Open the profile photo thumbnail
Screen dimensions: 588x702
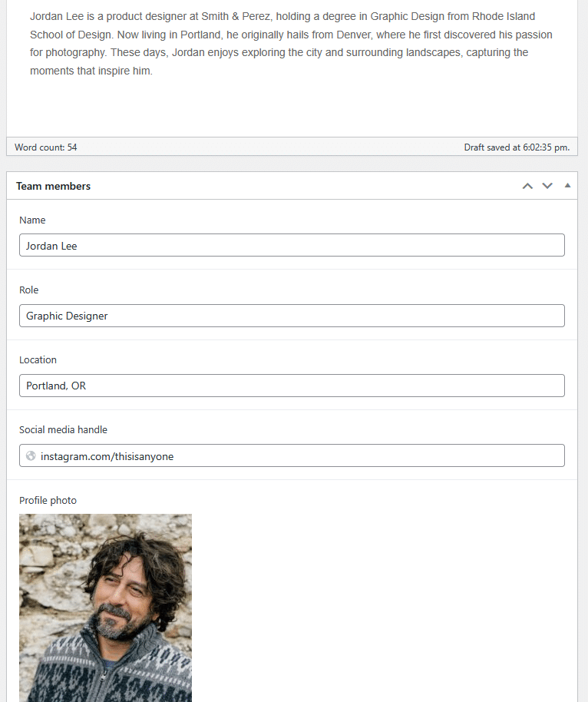tap(105, 607)
